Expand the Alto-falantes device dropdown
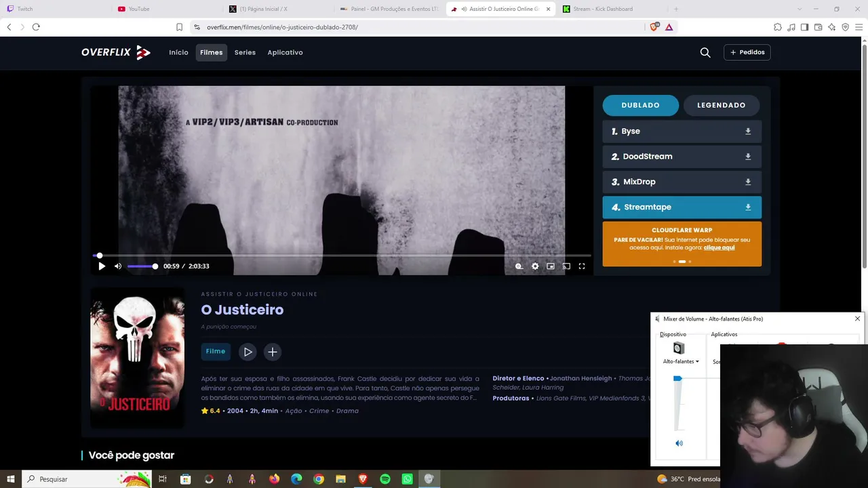868x488 pixels. point(681,361)
